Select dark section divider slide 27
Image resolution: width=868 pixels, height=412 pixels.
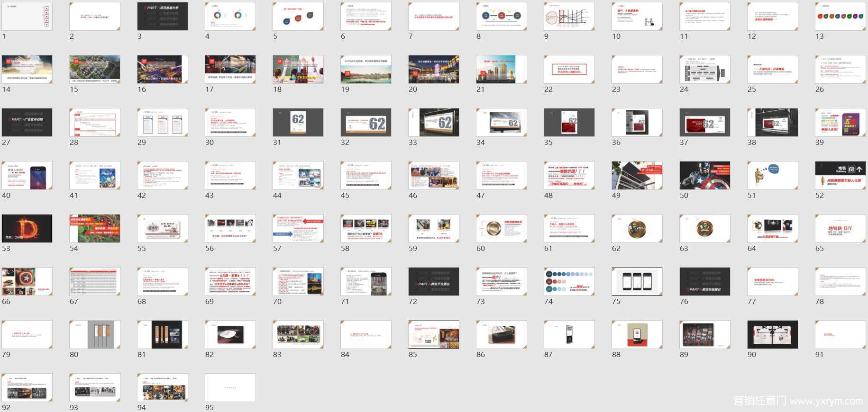[x=27, y=123]
